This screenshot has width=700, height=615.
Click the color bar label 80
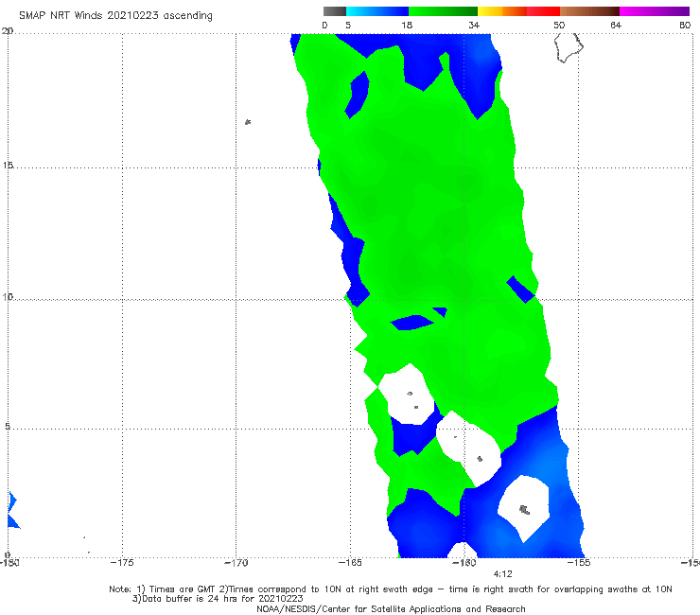pos(685,25)
